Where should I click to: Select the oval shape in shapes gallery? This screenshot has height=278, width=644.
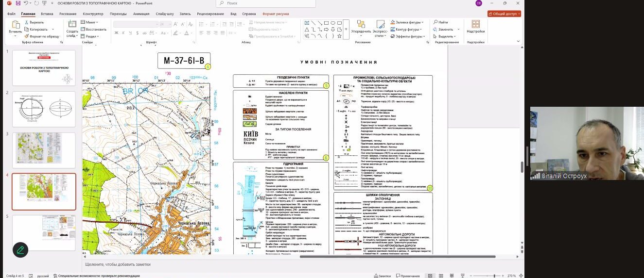pos(332,22)
